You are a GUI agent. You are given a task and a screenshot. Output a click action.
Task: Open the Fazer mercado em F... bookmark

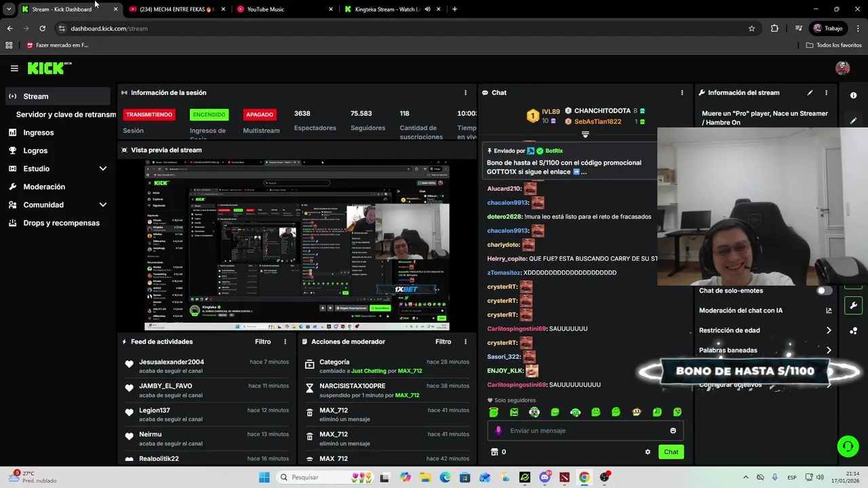(57, 45)
